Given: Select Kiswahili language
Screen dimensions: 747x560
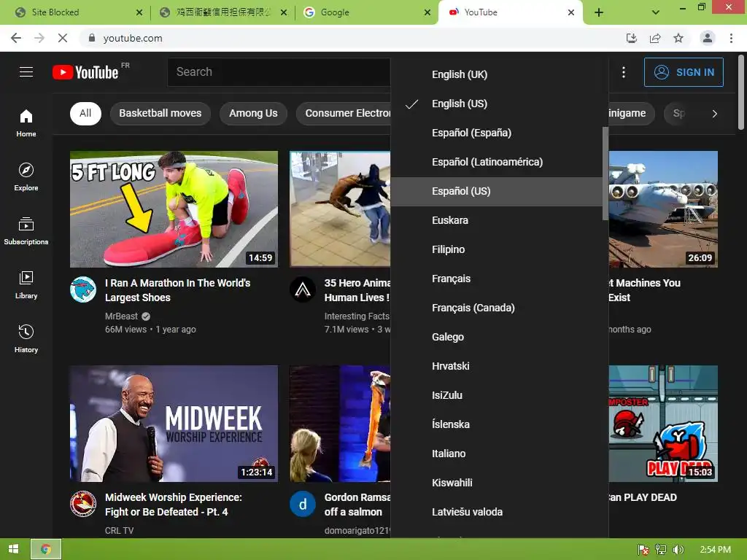Looking at the screenshot, I should point(496,483).
